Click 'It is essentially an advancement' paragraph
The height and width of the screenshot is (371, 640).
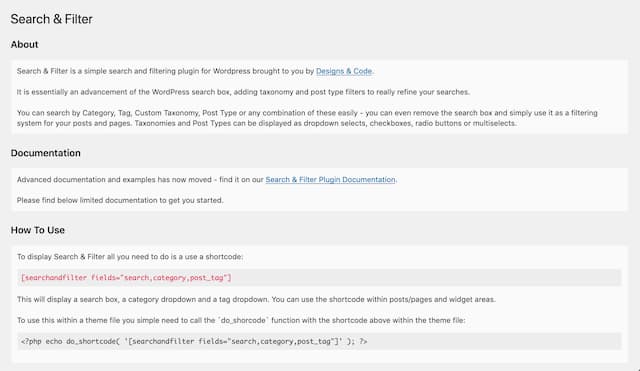click(x=243, y=92)
